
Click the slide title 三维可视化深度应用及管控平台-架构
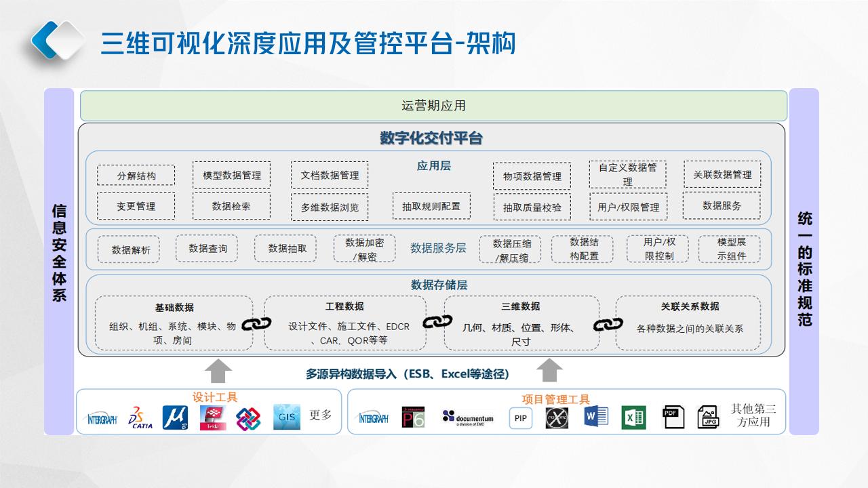(309, 43)
